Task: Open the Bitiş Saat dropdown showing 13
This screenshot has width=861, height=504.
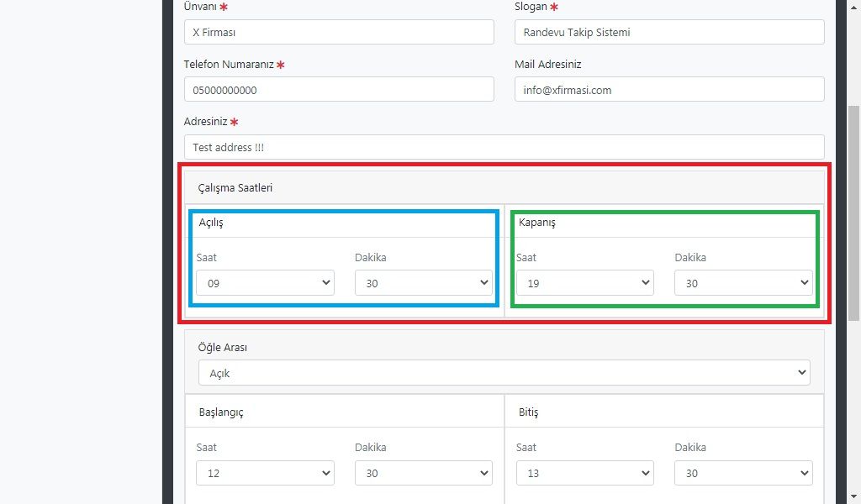Action: (584, 473)
